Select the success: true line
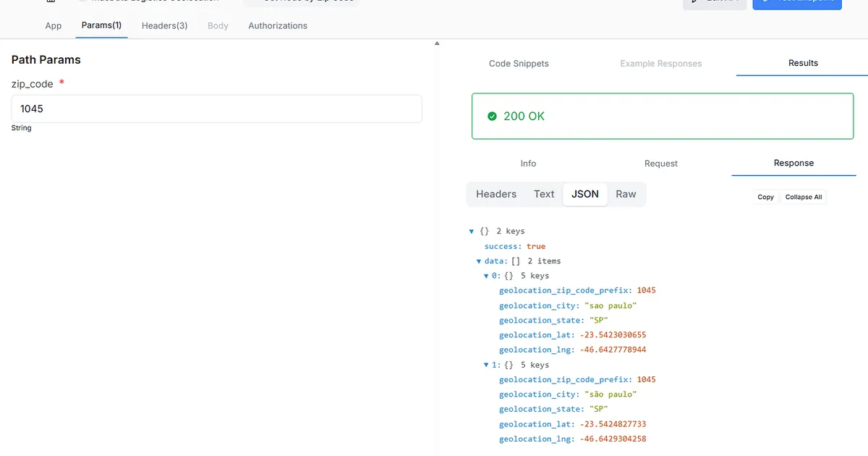 pyautogui.click(x=515, y=246)
